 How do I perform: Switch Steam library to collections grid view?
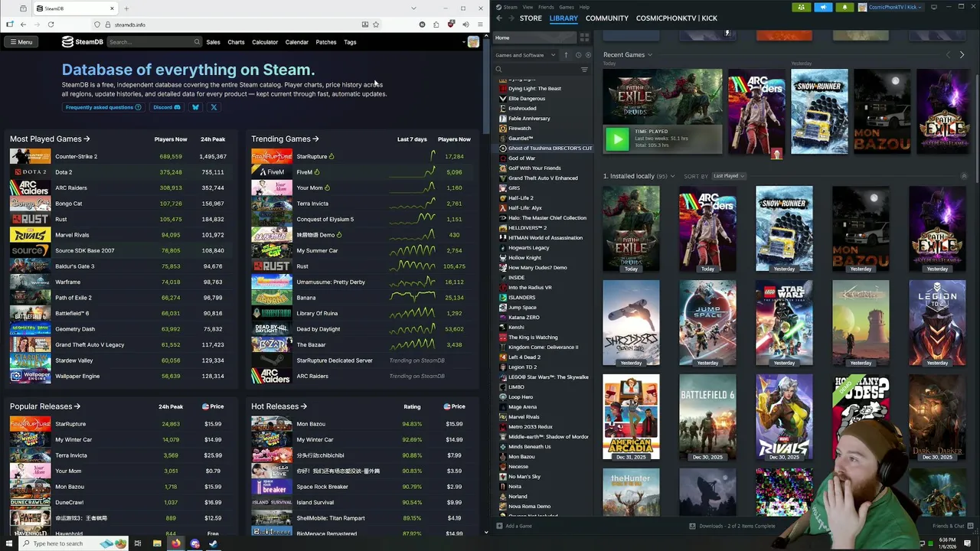584,37
